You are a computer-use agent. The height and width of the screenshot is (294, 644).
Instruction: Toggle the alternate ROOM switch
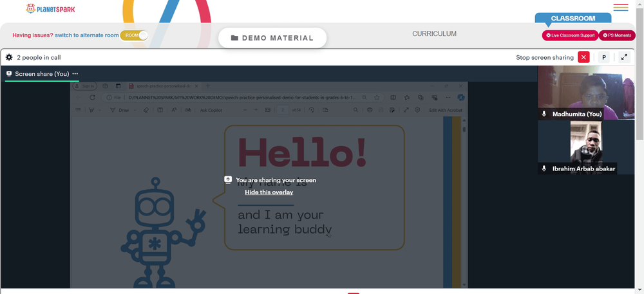[134, 35]
